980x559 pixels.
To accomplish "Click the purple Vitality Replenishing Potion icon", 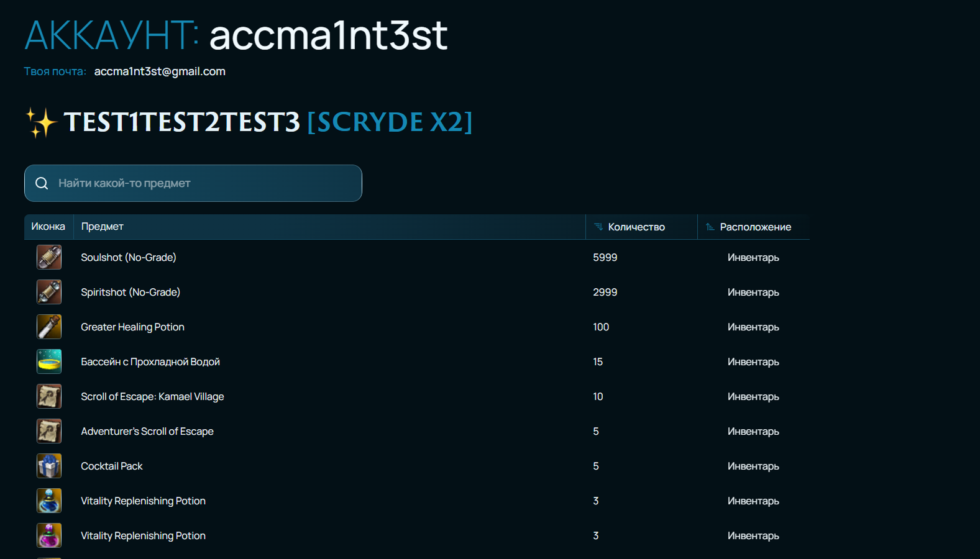I will [x=49, y=535].
